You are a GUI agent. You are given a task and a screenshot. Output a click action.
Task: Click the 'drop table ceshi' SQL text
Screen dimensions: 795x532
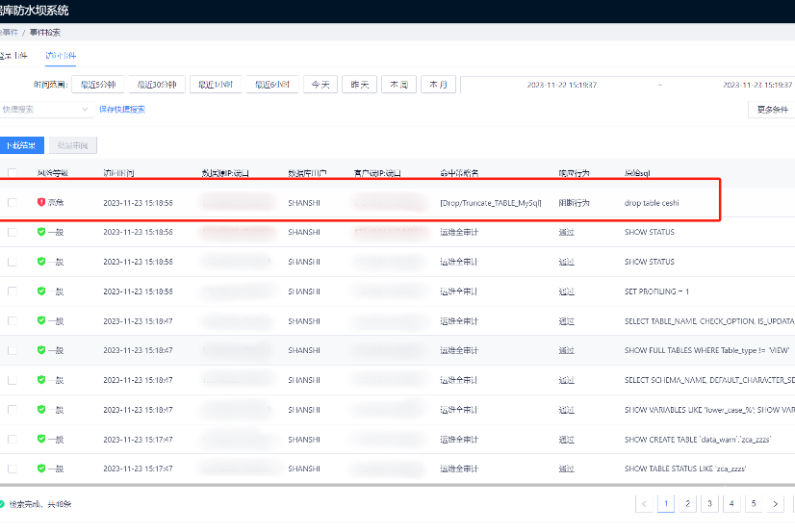pyautogui.click(x=652, y=203)
